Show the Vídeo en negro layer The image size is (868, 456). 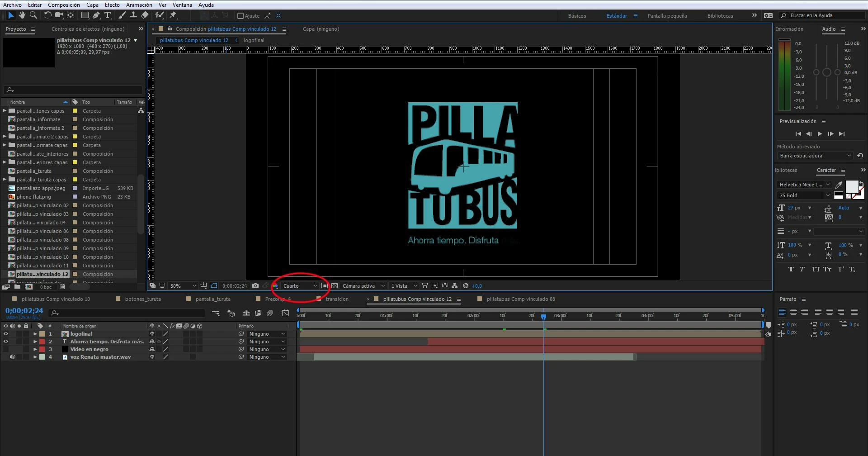pos(6,349)
